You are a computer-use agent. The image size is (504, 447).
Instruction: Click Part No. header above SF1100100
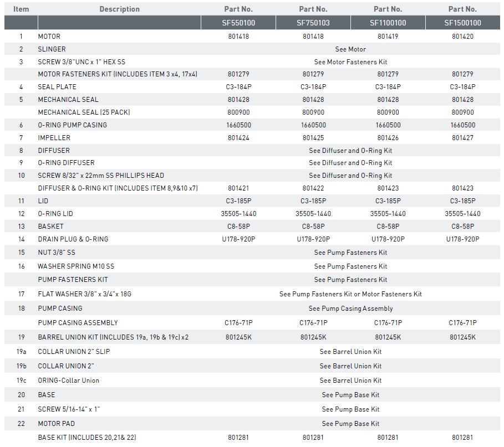point(388,9)
